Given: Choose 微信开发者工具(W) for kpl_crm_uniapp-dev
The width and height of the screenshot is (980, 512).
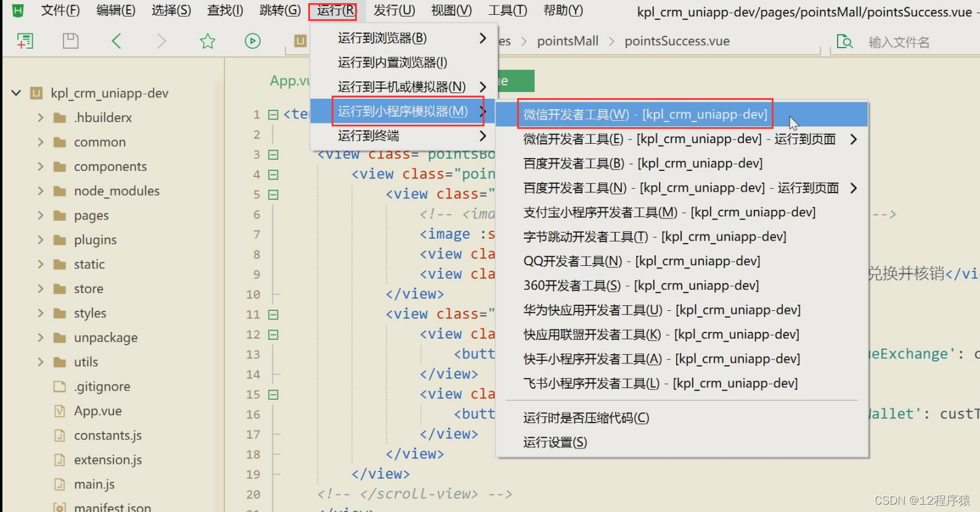Looking at the screenshot, I should [x=682, y=115].
